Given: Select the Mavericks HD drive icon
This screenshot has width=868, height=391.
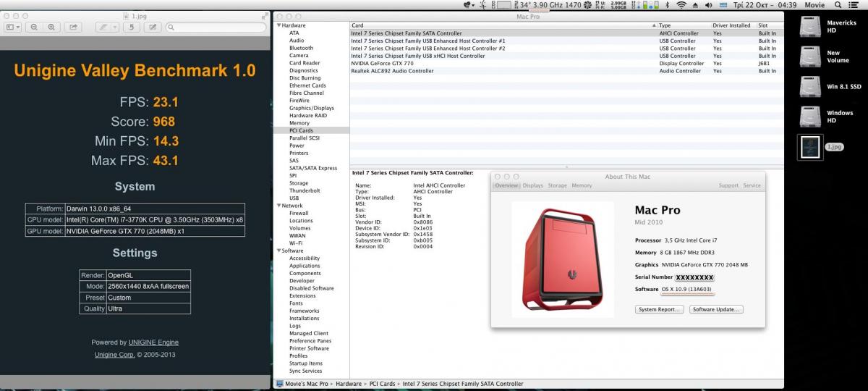Looking at the screenshot, I should tap(809, 26).
